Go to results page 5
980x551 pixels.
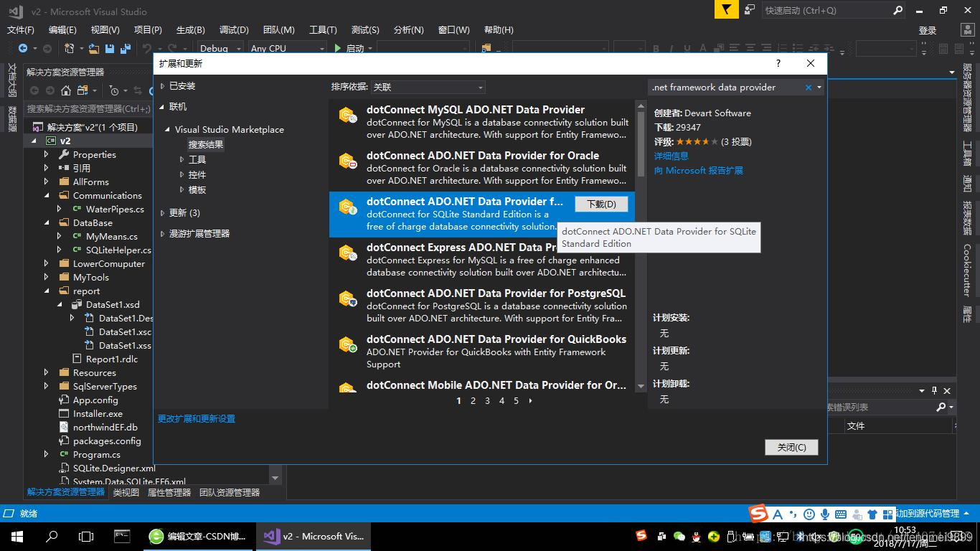[x=516, y=401]
